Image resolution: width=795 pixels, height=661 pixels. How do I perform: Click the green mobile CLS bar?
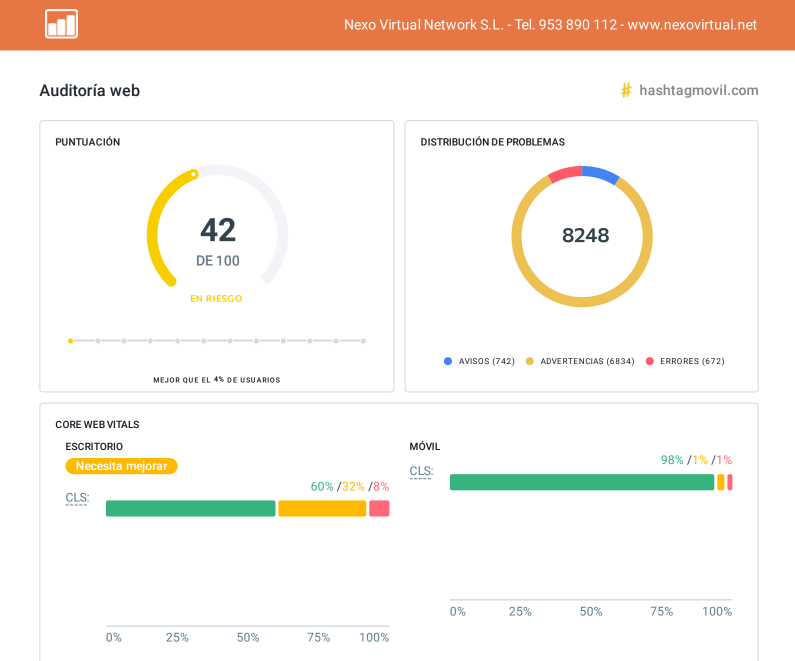tap(582, 482)
